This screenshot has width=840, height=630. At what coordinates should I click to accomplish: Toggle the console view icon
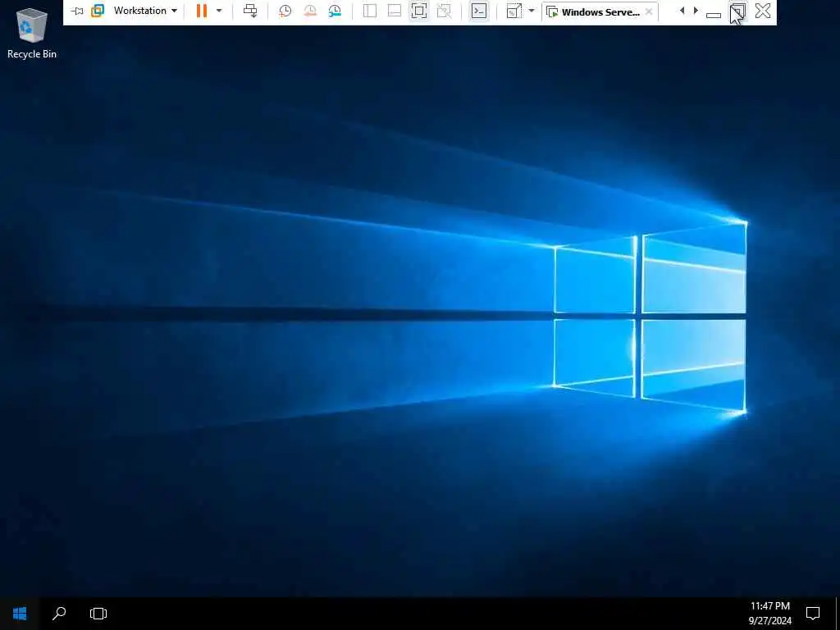pyautogui.click(x=479, y=11)
